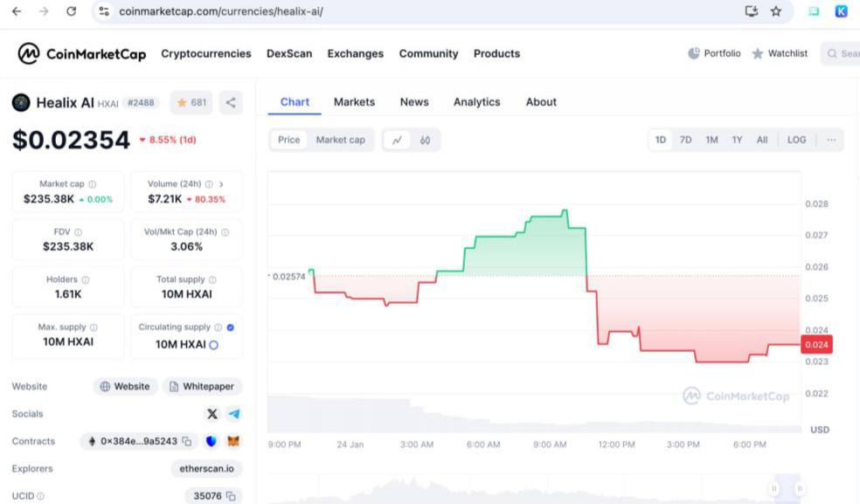860x504 pixels.
Task: Click the Healix AI coin logo
Action: pyautogui.click(x=21, y=102)
